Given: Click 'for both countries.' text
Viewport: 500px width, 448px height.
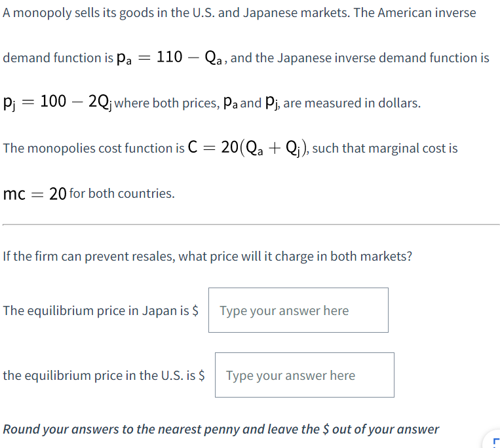Looking at the screenshot, I should (122, 193).
